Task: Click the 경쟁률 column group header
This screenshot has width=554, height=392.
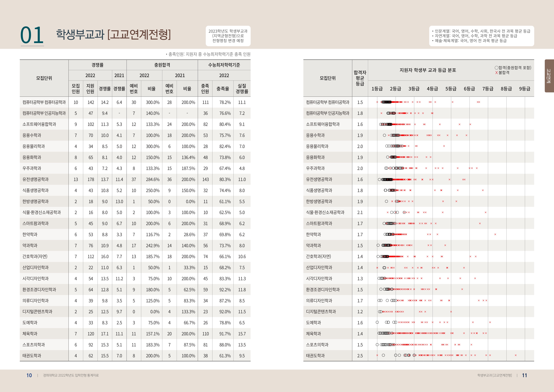Action: [x=97, y=65]
